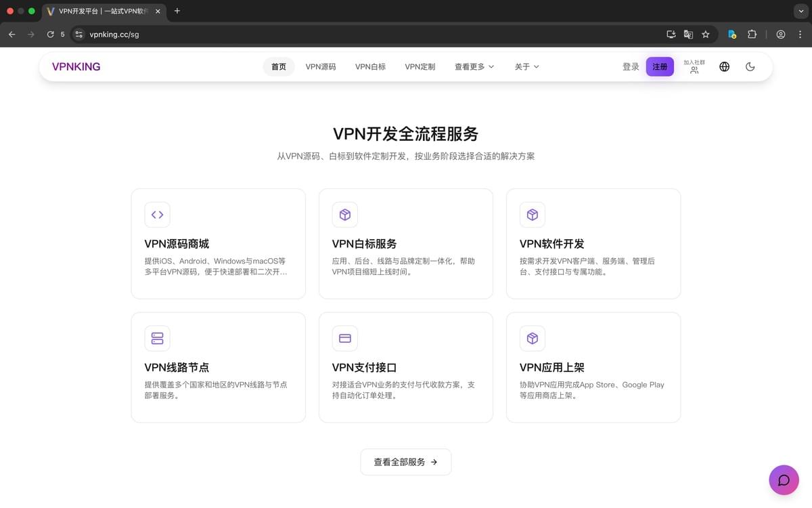Open the language globe icon
This screenshot has width=812, height=508.
click(724, 66)
